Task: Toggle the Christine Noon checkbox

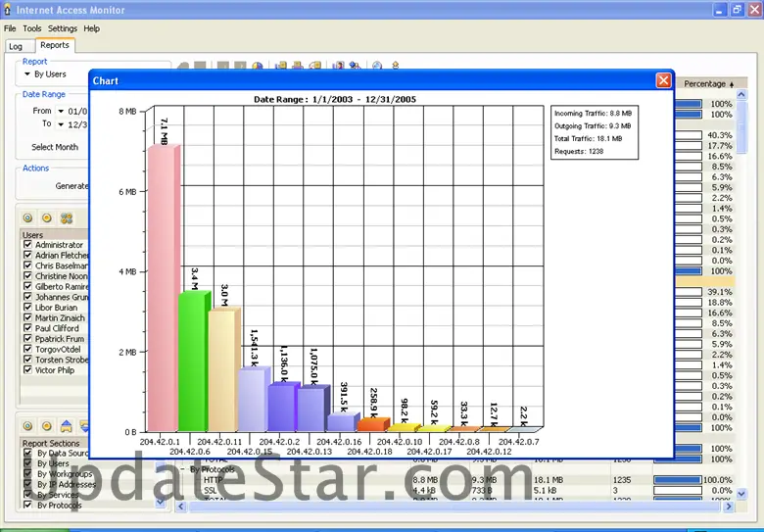Action: (27, 275)
